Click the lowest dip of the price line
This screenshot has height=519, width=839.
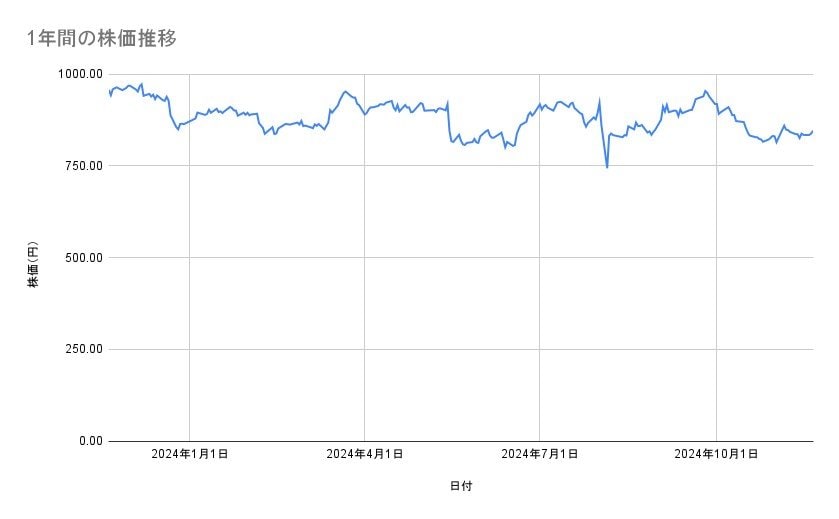tap(607, 167)
